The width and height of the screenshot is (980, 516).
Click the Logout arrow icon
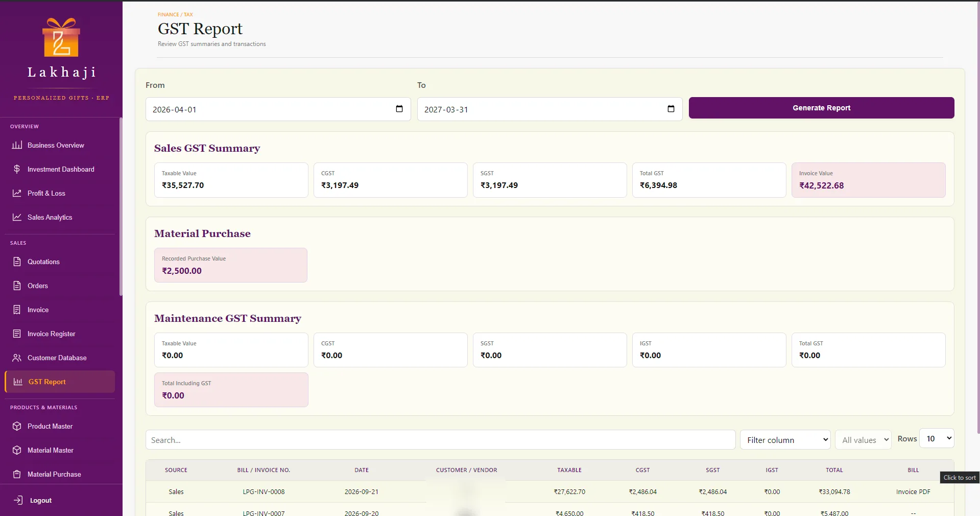pos(18,500)
